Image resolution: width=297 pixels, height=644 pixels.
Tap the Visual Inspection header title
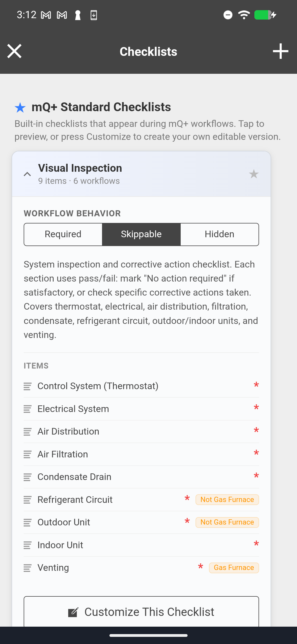80,168
